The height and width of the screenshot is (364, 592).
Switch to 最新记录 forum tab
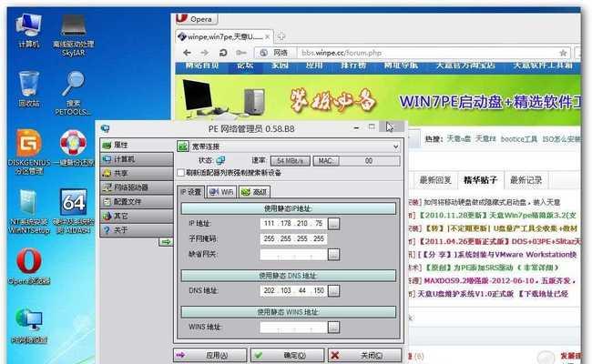click(x=526, y=180)
